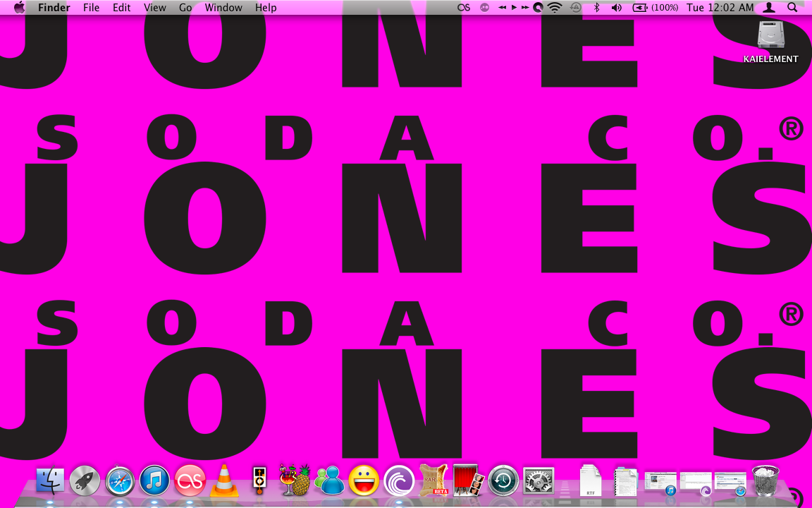The width and height of the screenshot is (812, 508).
Task: Skip to next track in menu bar
Action: [x=525, y=7]
